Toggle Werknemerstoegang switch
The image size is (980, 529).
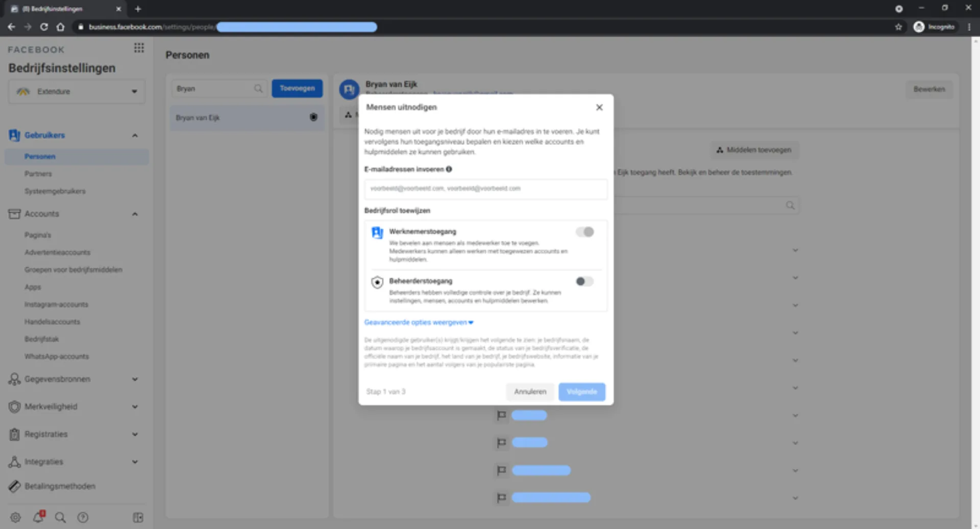point(585,232)
